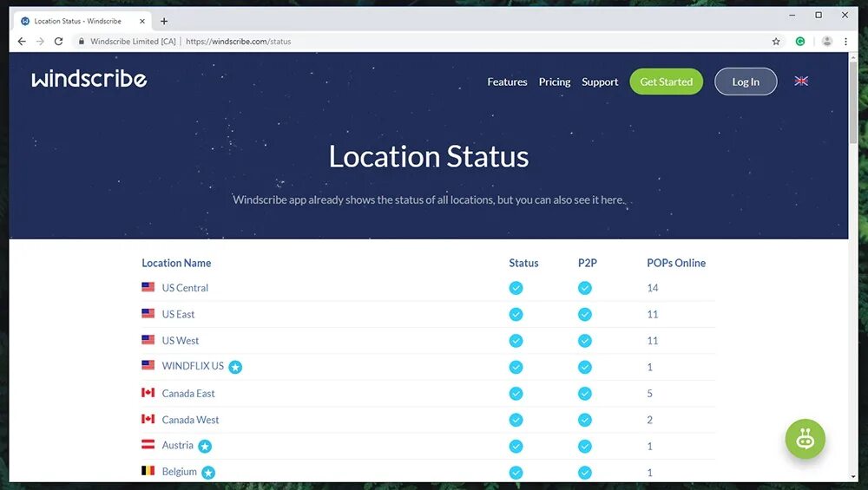Bookmark this page with the star

[x=776, y=42]
